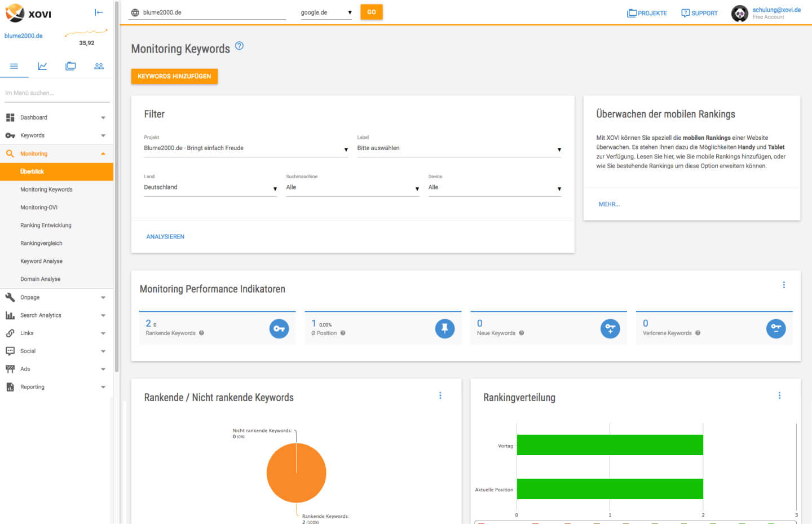Click the globe icon in domain bar
This screenshot has height=524, width=812.
click(135, 12)
